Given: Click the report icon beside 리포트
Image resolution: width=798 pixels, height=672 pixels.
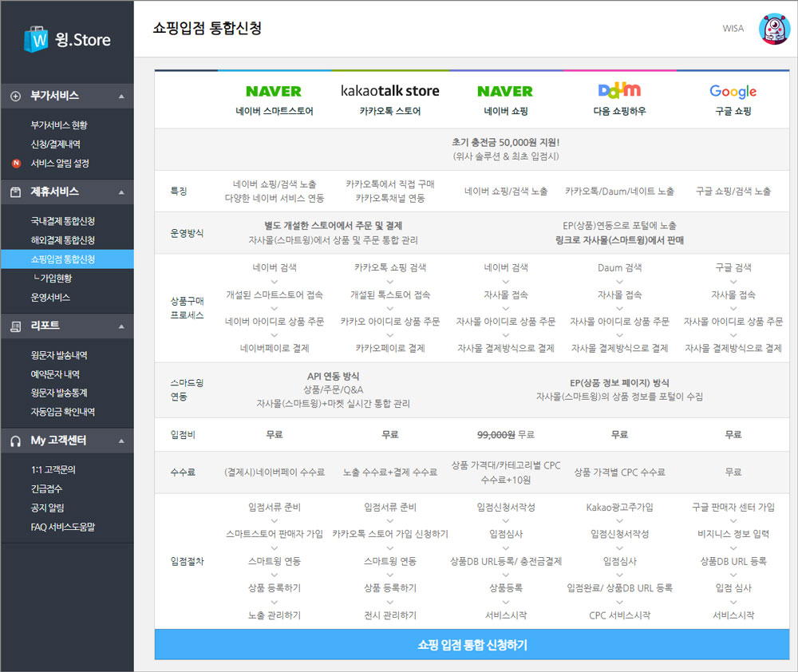Looking at the screenshot, I should 16,326.
